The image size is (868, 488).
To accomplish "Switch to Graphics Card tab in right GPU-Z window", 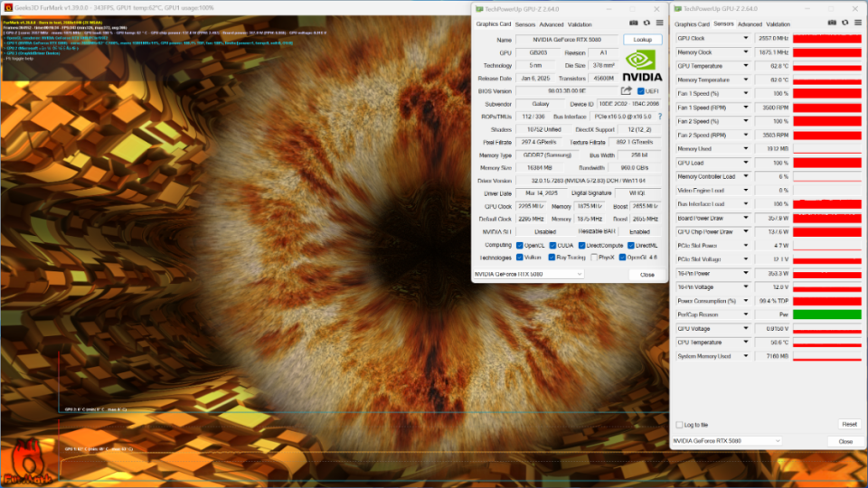I will click(692, 24).
